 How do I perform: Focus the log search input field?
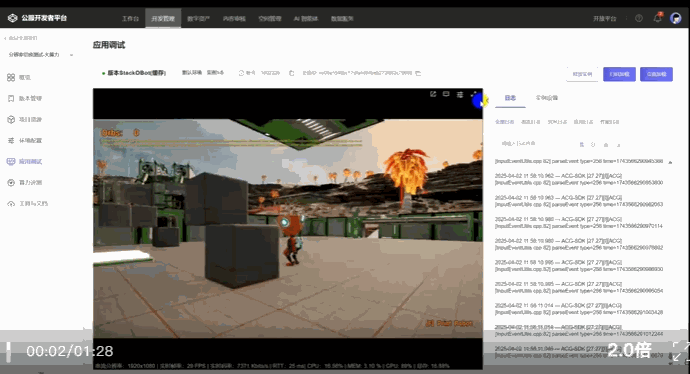pos(536,144)
